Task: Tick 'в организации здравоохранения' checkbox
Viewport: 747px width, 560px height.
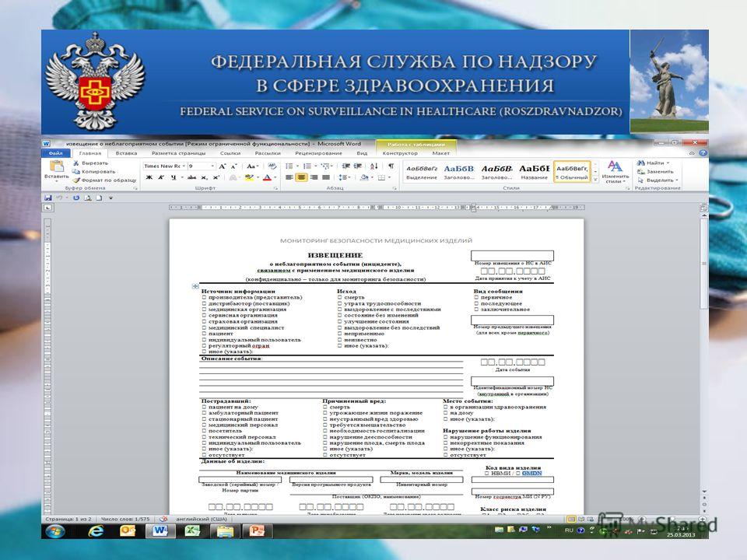Action: (446, 407)
